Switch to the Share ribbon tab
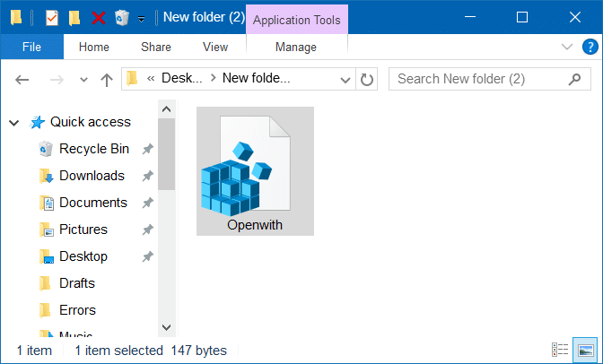This screenshot has height=364, width=603. [x=156, y=47]
